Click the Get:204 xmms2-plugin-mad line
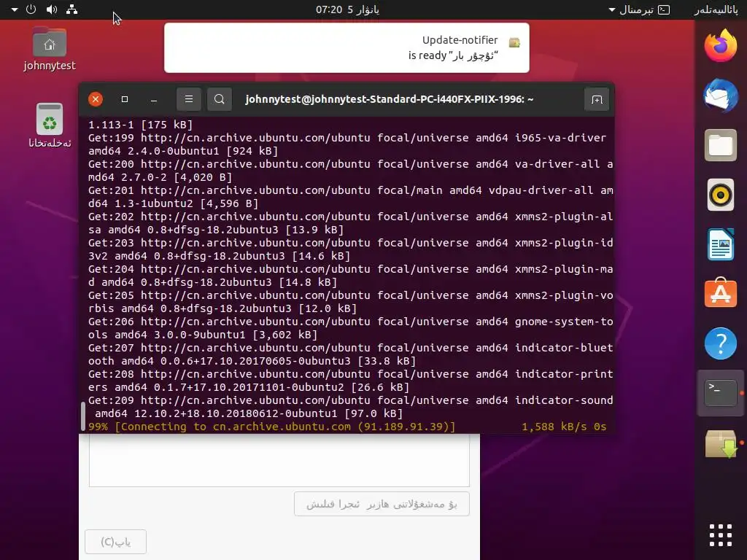This screenshot has width=747, height=560. tap(351, 275)
